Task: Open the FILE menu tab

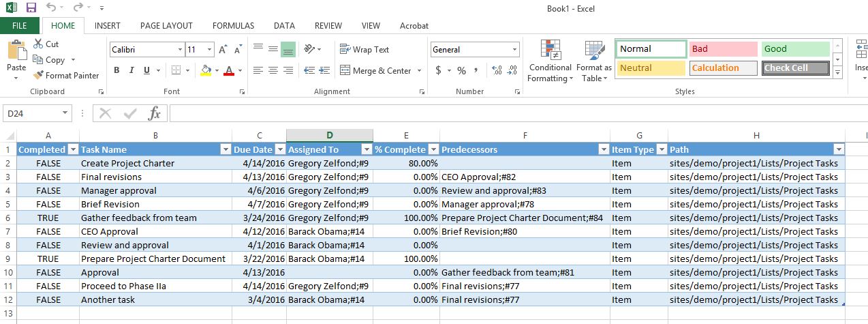Action: pos(20,26)
